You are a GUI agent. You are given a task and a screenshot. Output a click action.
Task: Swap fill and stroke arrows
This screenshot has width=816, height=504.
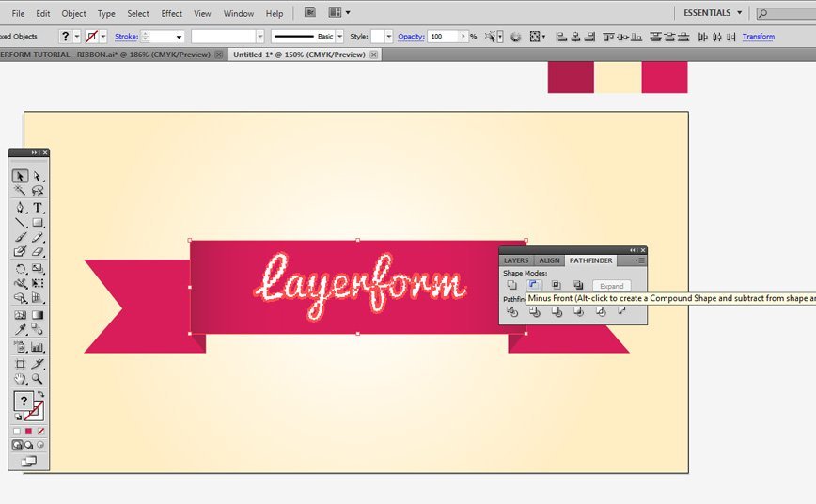click(41, 394)
